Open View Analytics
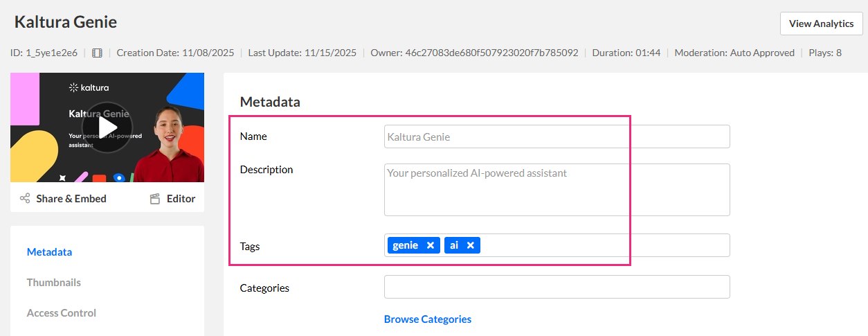 (x=821, y=24)
